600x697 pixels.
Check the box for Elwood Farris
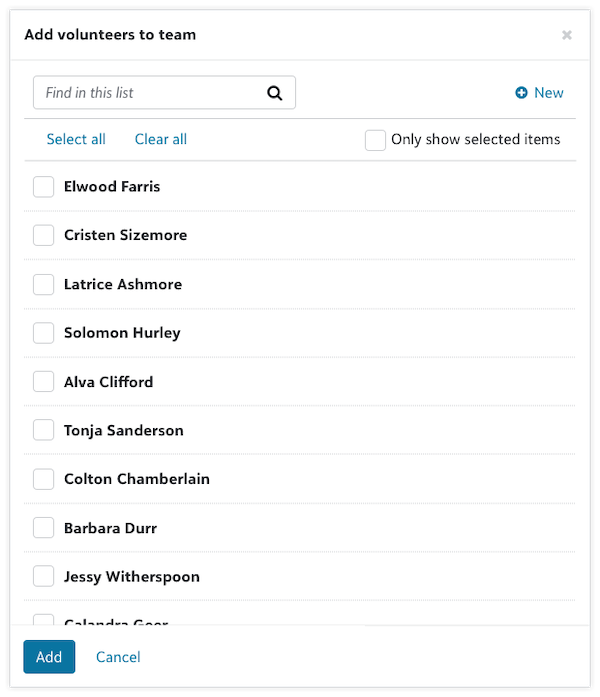(x=44, y=187)
